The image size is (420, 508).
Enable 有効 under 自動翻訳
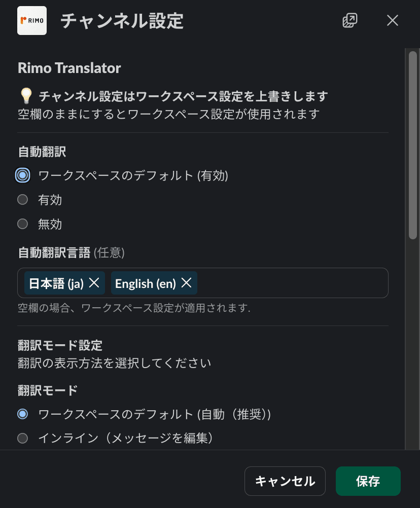pyautogui.click(x=22, y=199)
